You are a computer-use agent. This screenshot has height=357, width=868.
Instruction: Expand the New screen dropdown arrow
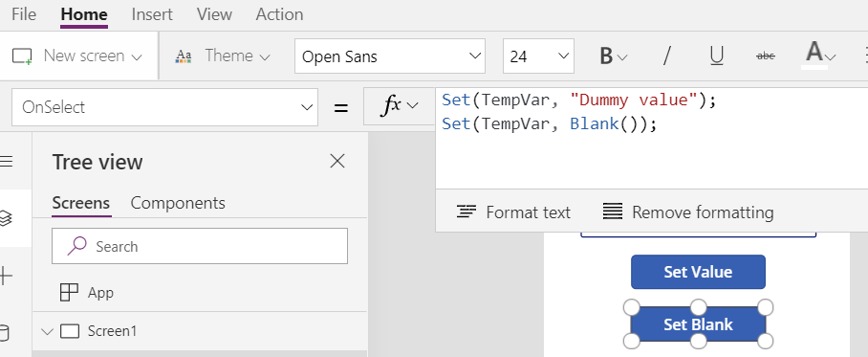[136, 56]
